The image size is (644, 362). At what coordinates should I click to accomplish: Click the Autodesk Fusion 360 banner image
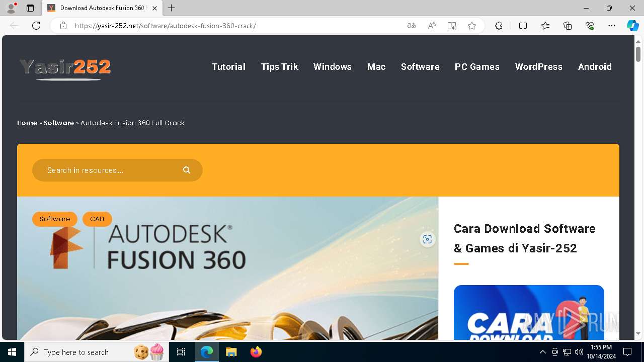click(x=227, y=268)
